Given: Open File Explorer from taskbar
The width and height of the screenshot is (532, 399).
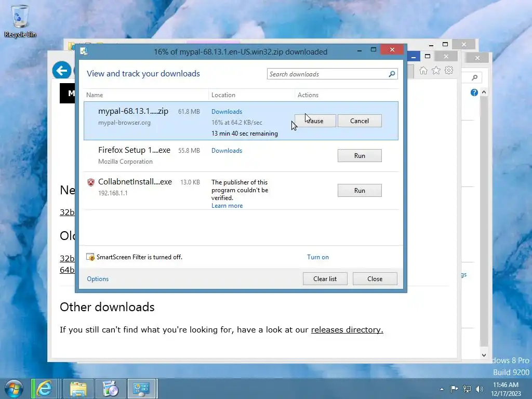Looking at the screenshot, I should 78,389.
